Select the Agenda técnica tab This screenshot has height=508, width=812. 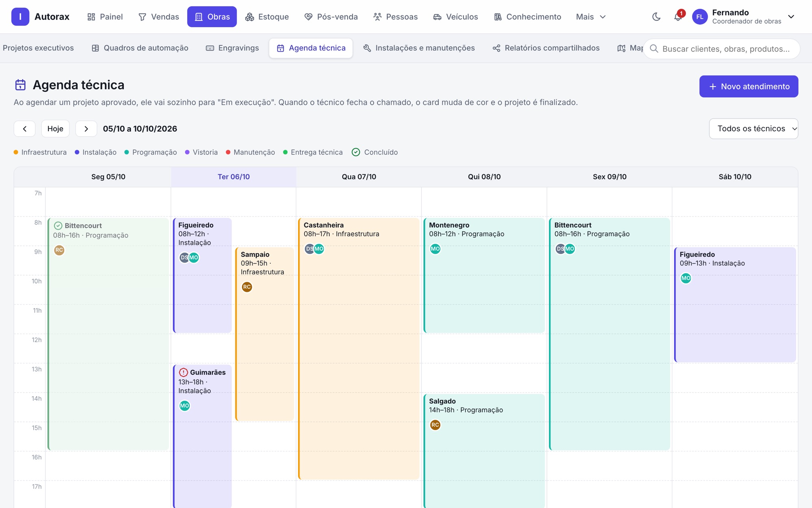point(311,48)
